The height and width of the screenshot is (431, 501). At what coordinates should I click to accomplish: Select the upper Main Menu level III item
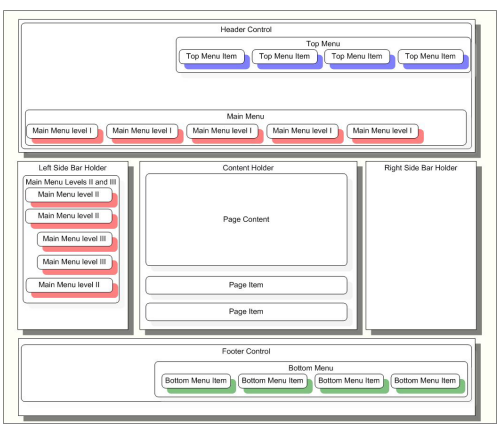(x=74, y=239)
